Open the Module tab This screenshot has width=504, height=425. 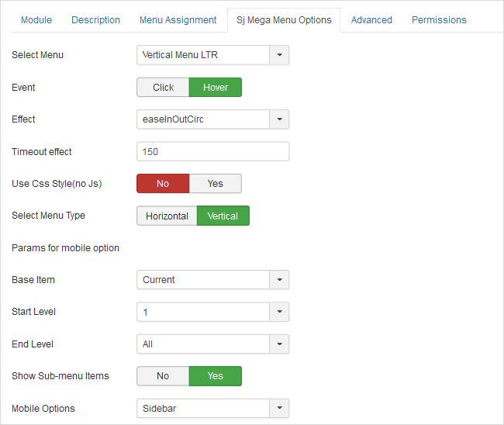click(36, 19)
